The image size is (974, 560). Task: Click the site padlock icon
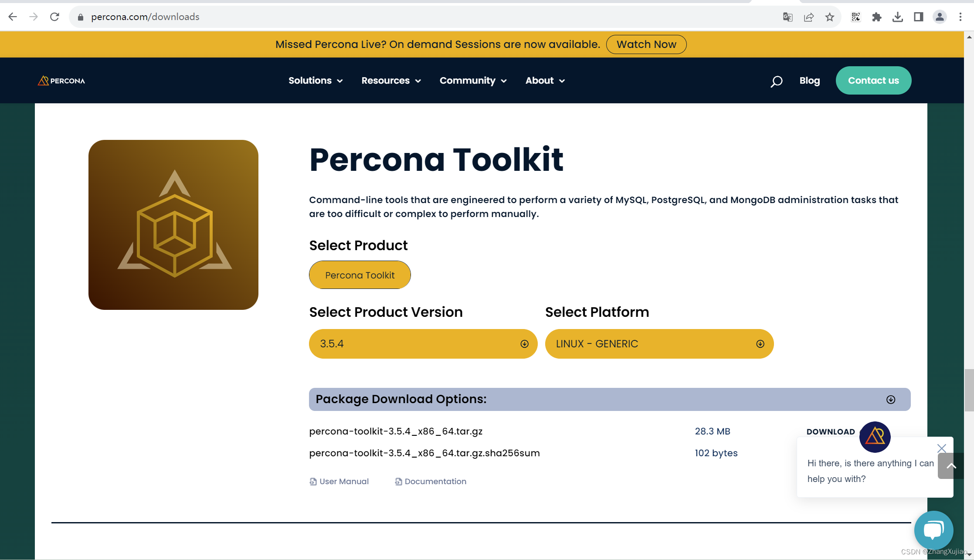click(80, 17)
